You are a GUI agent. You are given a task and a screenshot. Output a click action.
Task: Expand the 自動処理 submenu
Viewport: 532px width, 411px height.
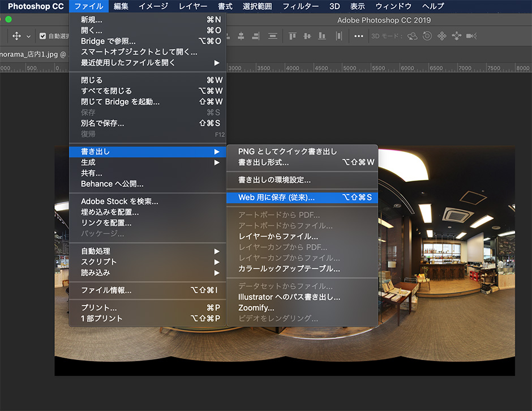147,251
